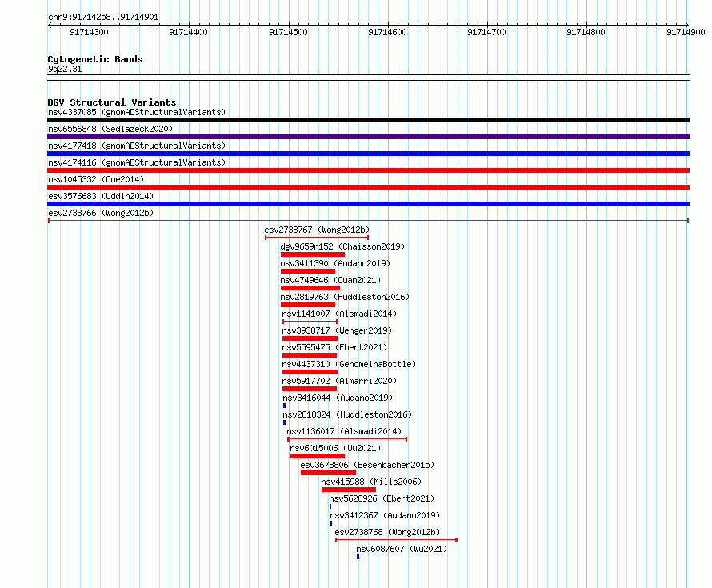The image size is (712, 588).
Task: Click the red esv3678806 variant bar
Action: [328, 473]
